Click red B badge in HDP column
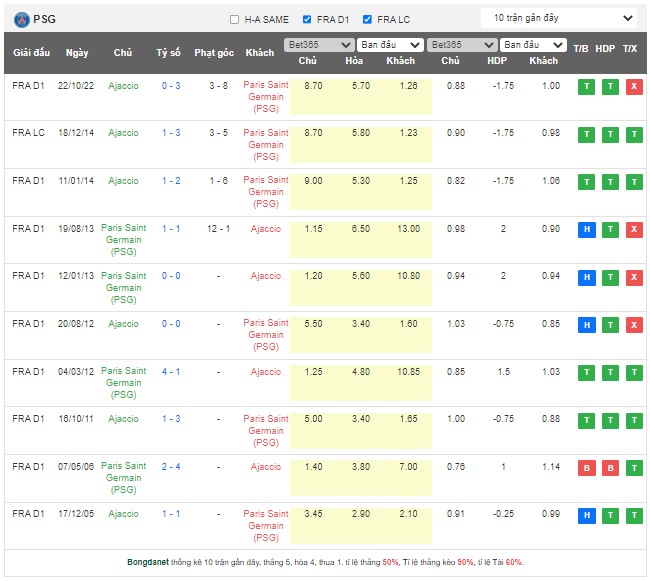Image resolution: width=650 pixels, height=581 pixels. (609, 467)
